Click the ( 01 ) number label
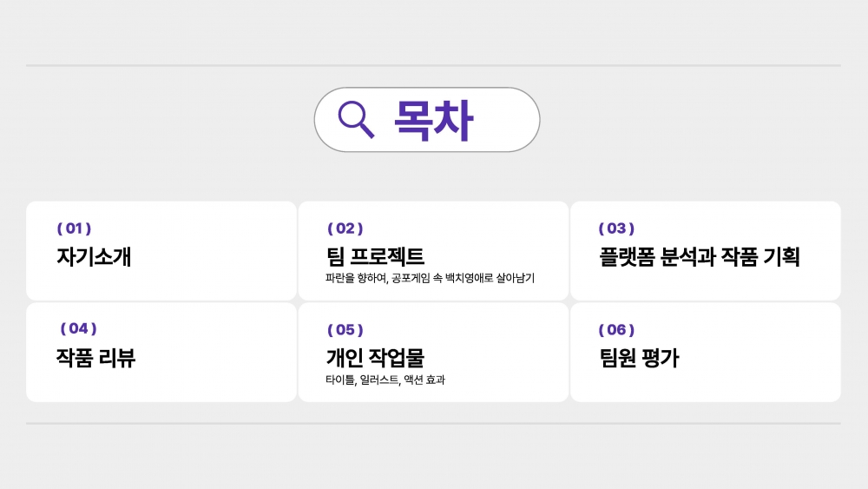868x489 pixels. point(74,228)
